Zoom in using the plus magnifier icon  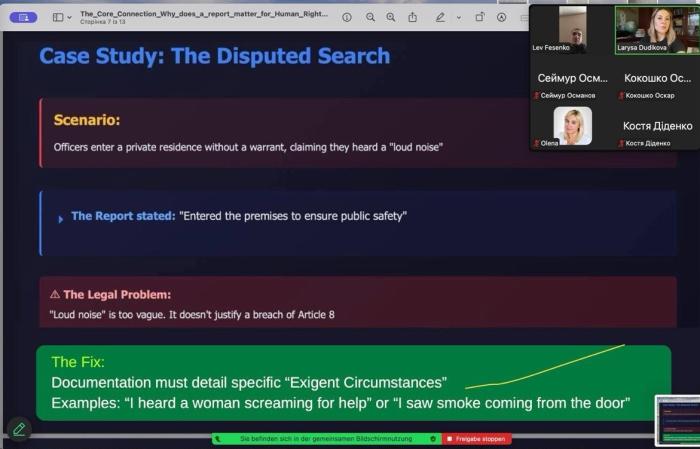click(x=390, y=17)
